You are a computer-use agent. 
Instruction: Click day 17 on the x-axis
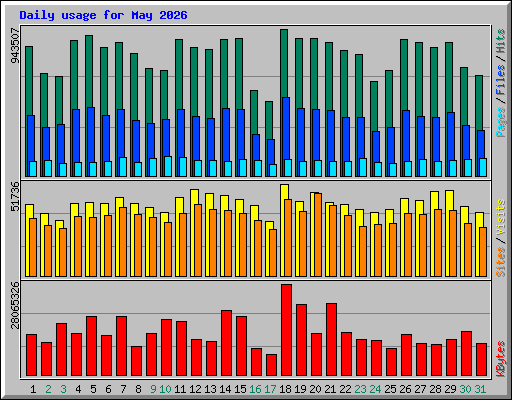click(x=270, y=389)
